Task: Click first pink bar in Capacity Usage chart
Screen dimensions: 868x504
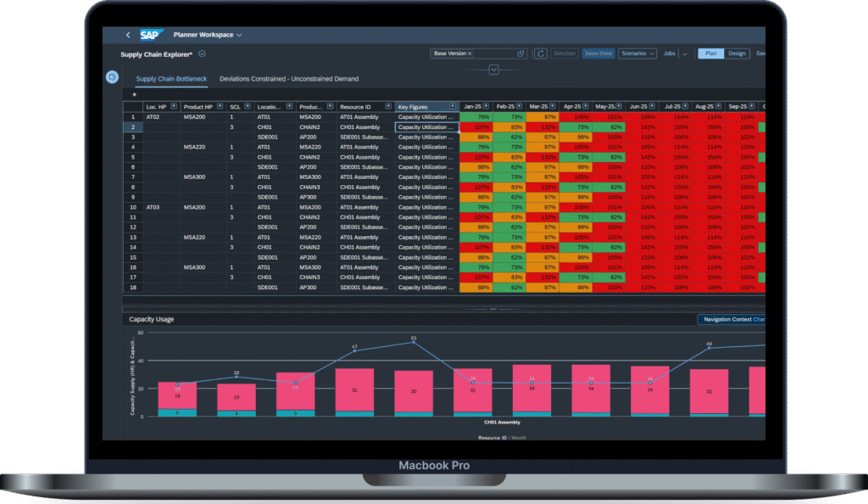Action: pyautogui.click(x=177, y=395)
